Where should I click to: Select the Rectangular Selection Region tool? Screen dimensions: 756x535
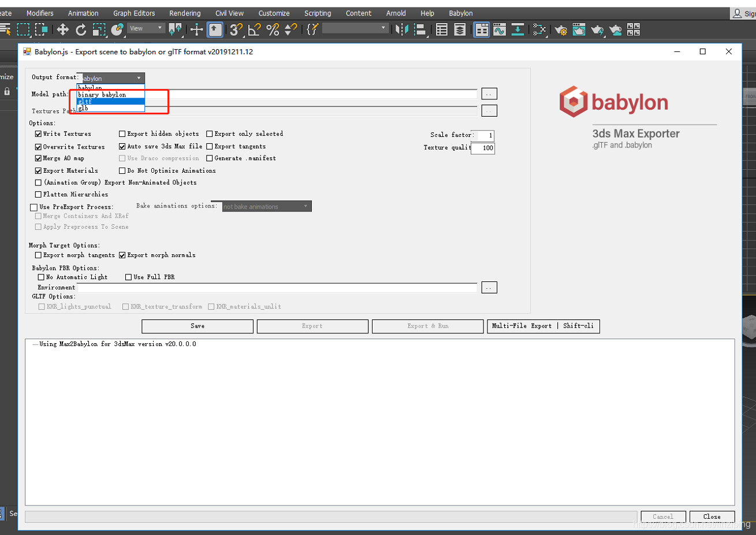(x=23, y=29)
